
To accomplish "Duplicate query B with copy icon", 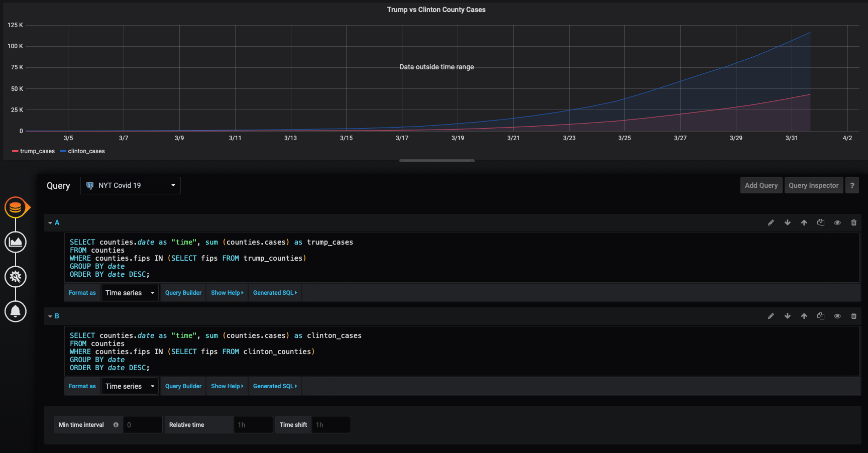I will point(821,316).
